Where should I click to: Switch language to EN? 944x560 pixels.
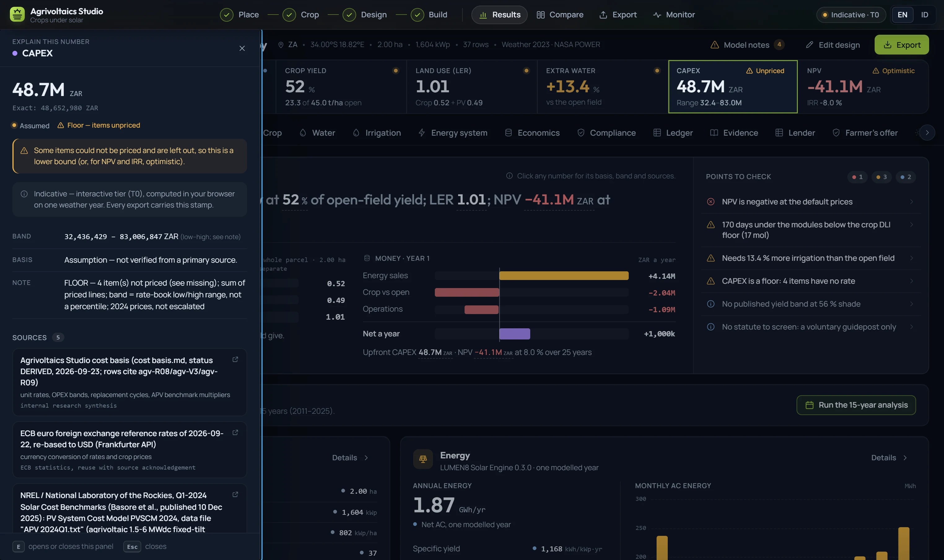click(x=902, y=15)
